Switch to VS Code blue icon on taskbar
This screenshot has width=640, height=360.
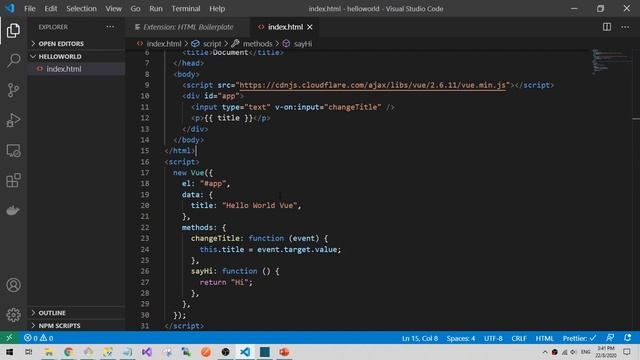(x=245, y=352)
